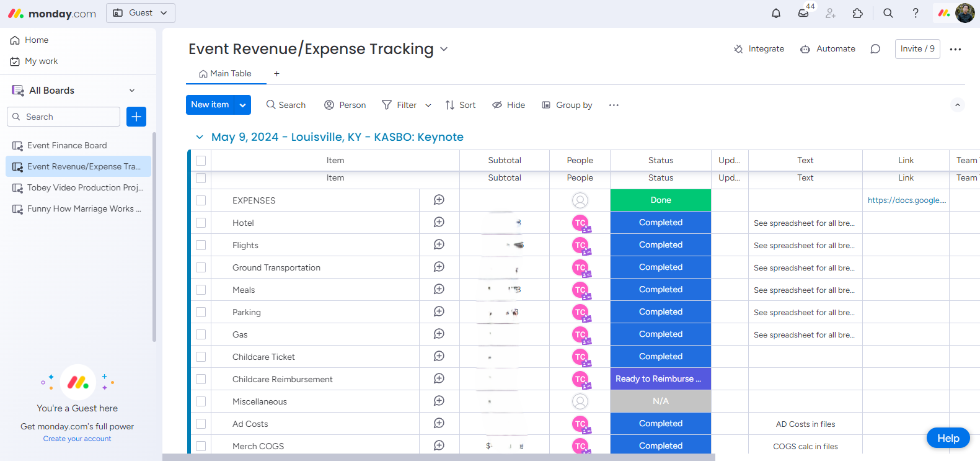
Task: Switch to the Main Table tab
Action: [226, 73]
